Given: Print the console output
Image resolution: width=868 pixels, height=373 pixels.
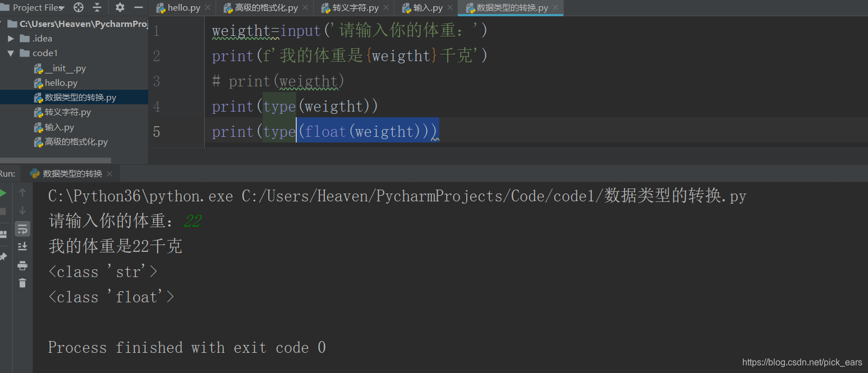Looking at the screenshot, I should [x=22, y=265].
